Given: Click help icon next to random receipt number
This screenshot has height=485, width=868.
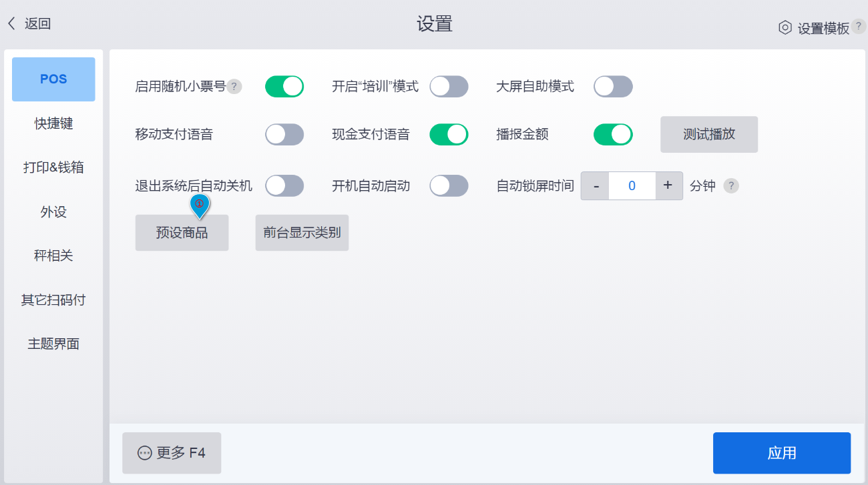Looking at the screenshot, I should (x=234, y=87).
